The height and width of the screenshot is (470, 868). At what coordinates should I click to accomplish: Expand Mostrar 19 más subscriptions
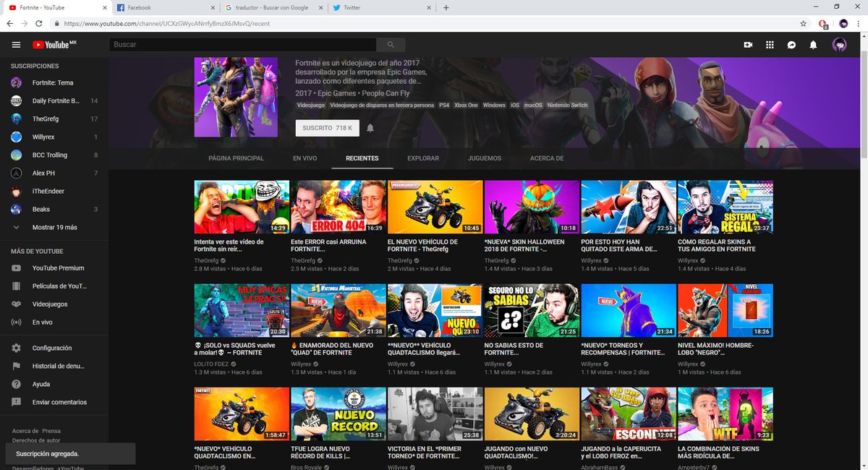point(54,227)
